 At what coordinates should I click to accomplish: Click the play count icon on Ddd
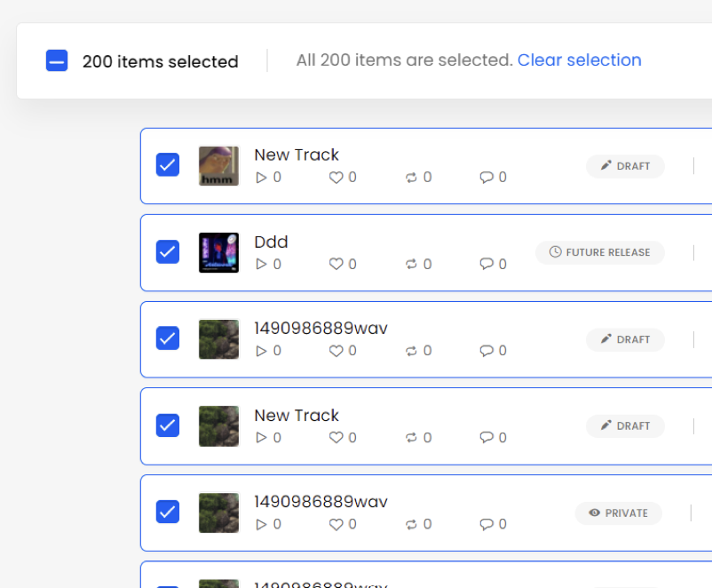click(261, 264)
